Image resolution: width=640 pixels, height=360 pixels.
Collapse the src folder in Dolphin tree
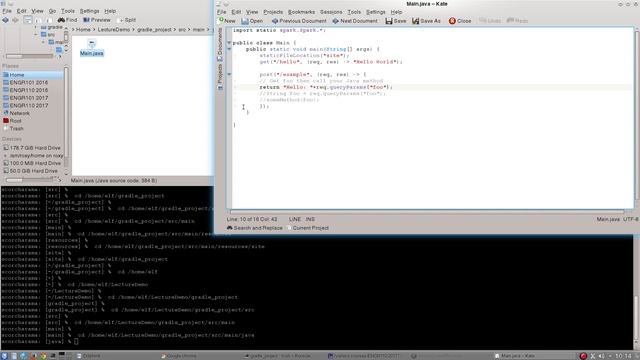[x=36, y=34]
